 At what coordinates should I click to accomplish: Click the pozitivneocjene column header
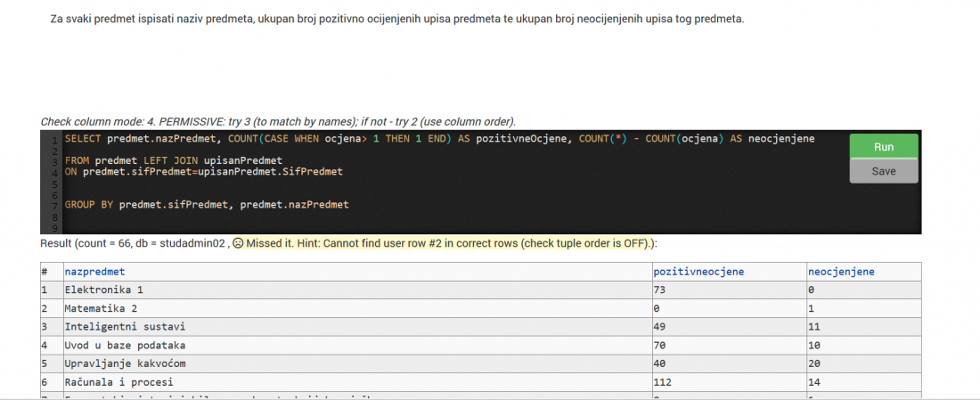698,272
